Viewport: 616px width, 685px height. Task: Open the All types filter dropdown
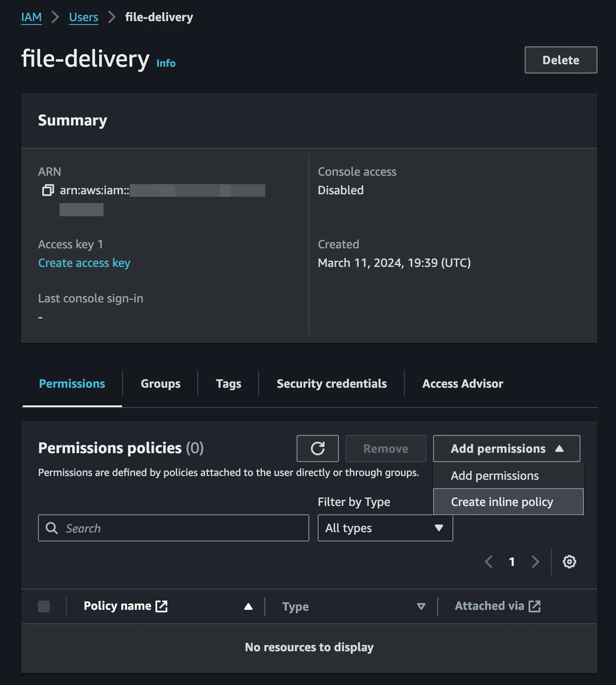point(385,528)
